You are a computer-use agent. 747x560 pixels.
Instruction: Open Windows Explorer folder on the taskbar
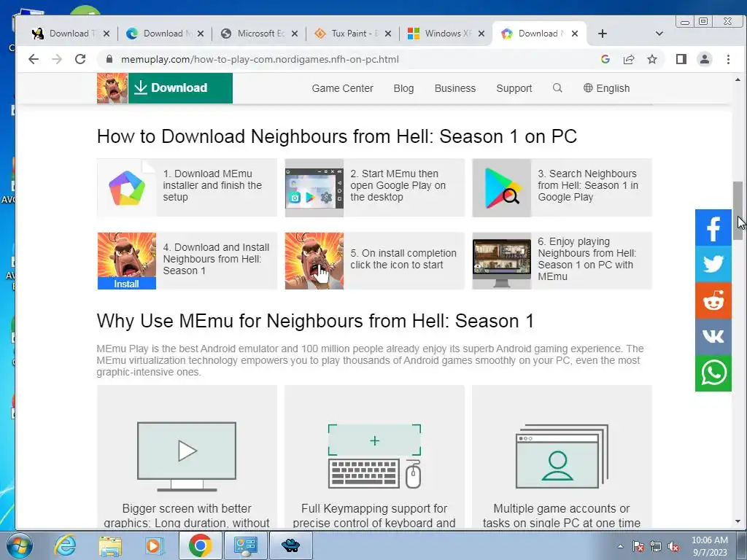tap(110, 545)
